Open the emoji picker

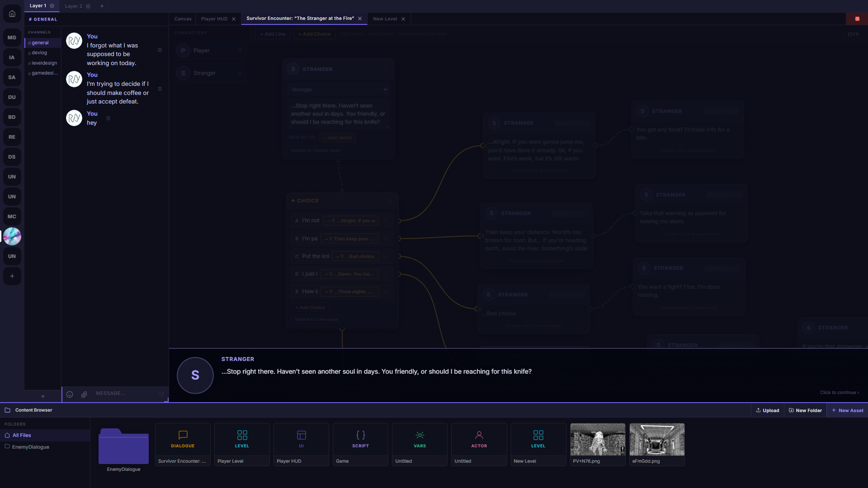pyautogui.click(x=70, y=394)
